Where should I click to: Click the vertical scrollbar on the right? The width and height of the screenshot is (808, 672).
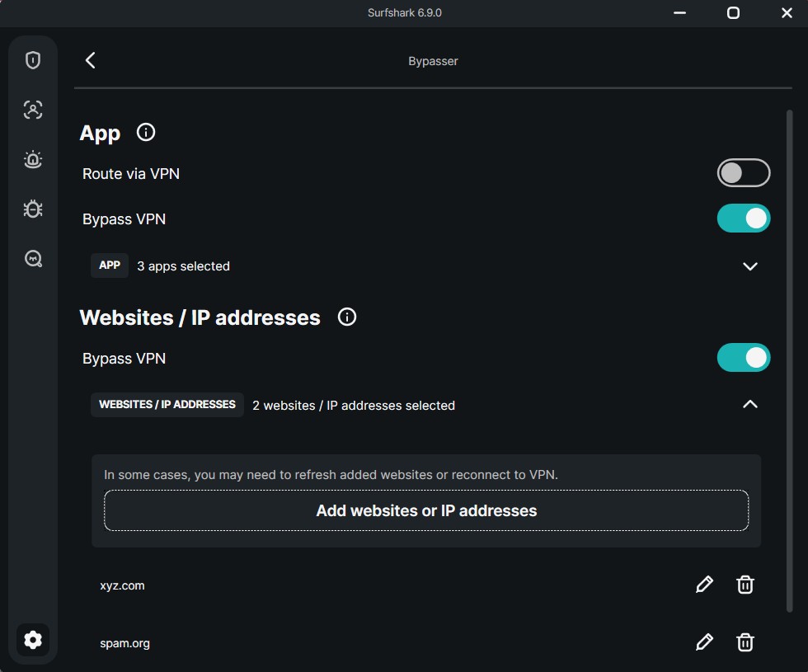tap(789, 361)
